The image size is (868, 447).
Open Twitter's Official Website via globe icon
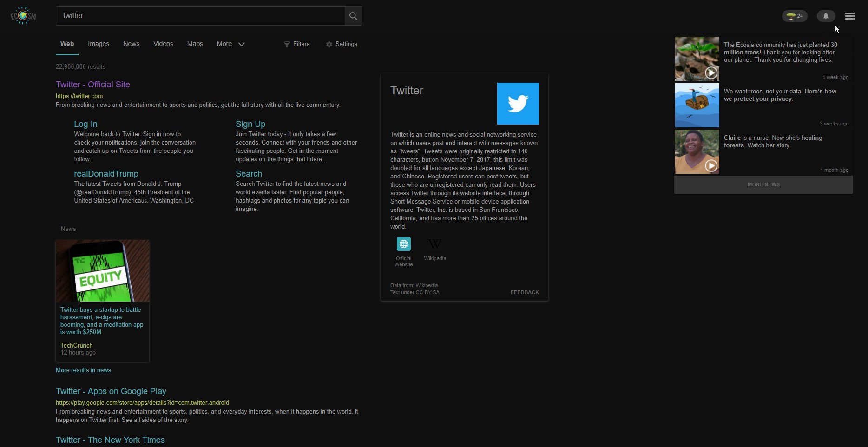[403, 243]
